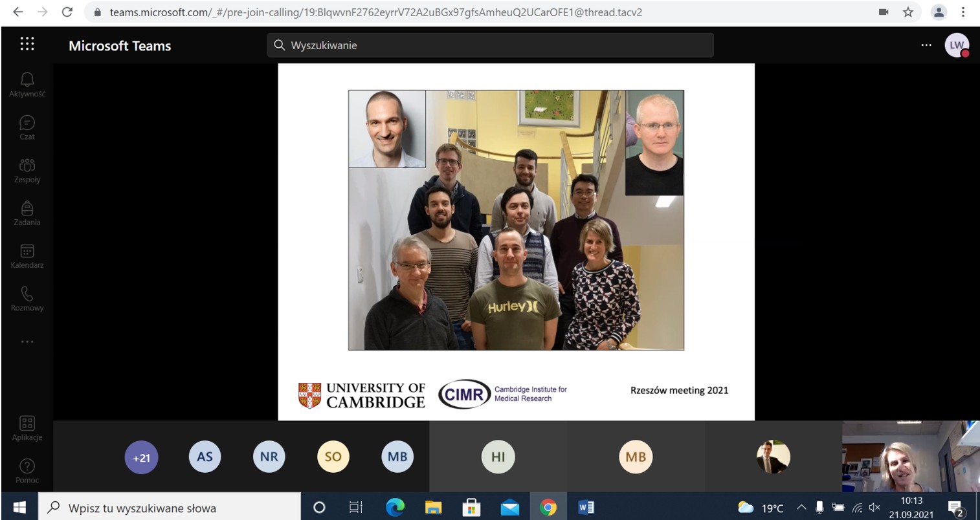Select the speaker's live video thumbnail

(x=910, y=457)
